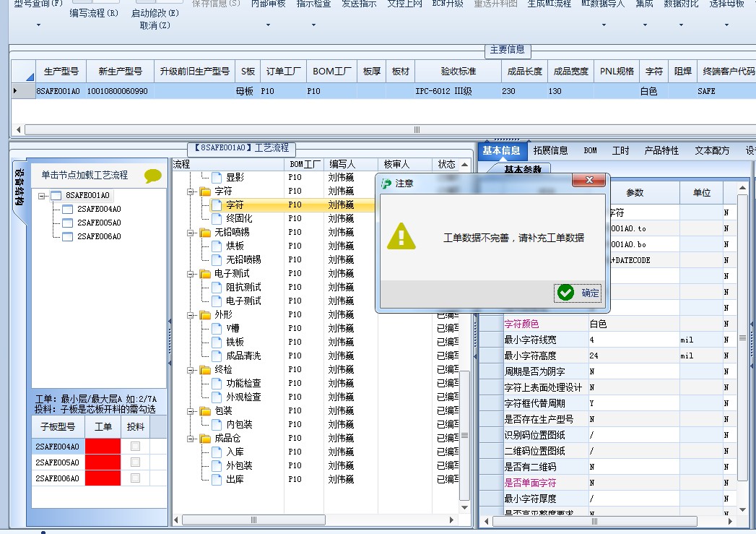The height and width of the screenshot is (534, 756).
Task: Click the 自动修改(E) toolbar button
Action: (155, 13)
